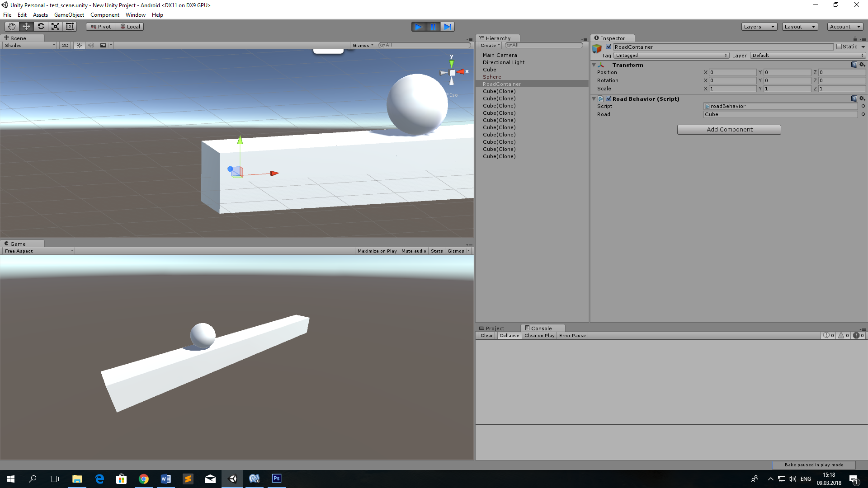Select the Sphere object in Hierarchy
Viewport: 868px width, 488px height.
[492, 76]
